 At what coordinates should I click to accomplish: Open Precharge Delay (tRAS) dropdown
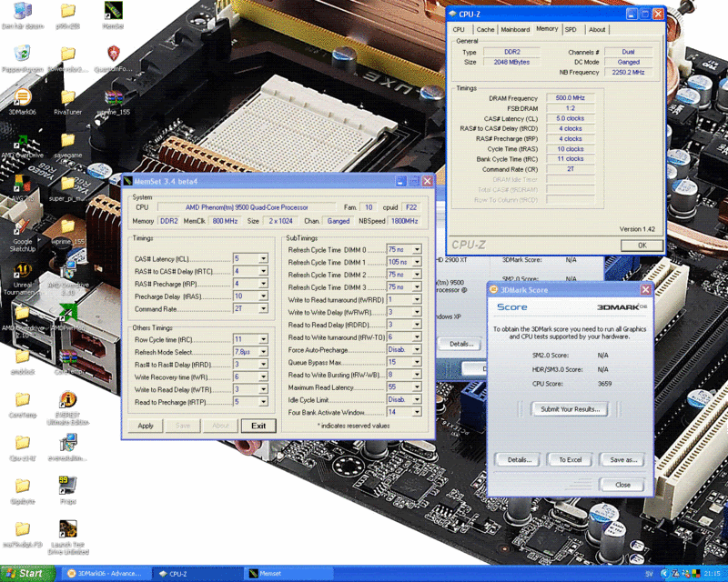tap(263, 296)
